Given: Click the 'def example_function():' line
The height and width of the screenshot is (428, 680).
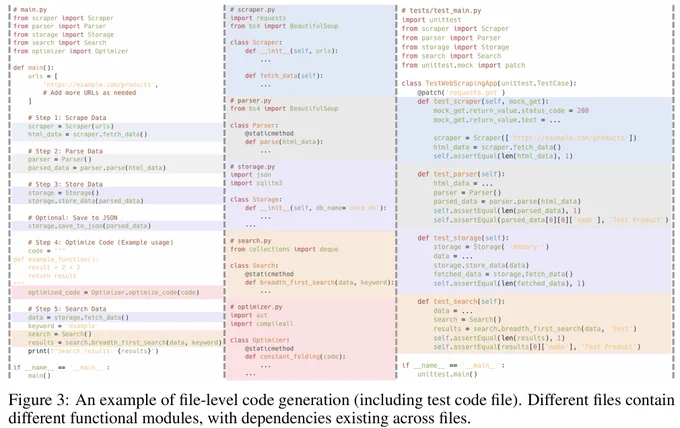Looking at the screenshot, I should click(56, 259).
